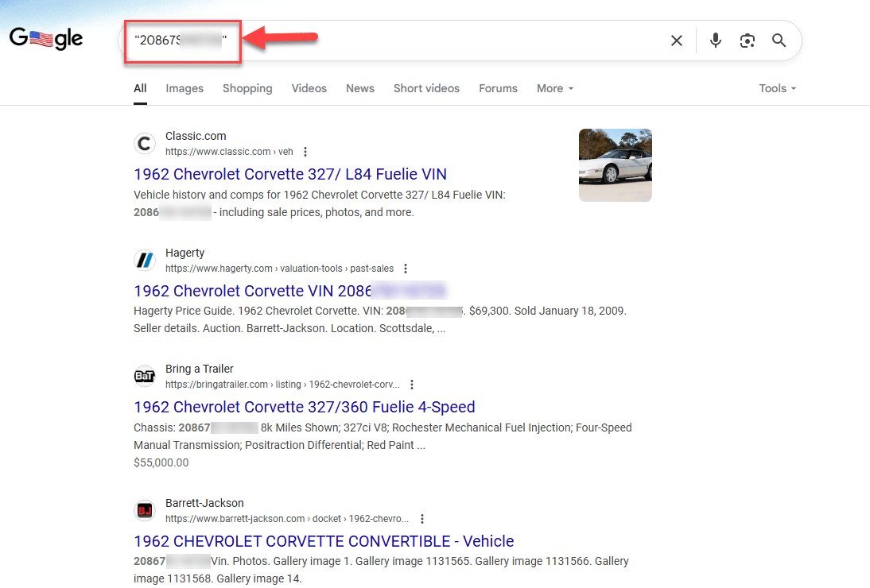Click the Barrett-Jackson site favicon

pyautogui.click(x=145, y=510)
